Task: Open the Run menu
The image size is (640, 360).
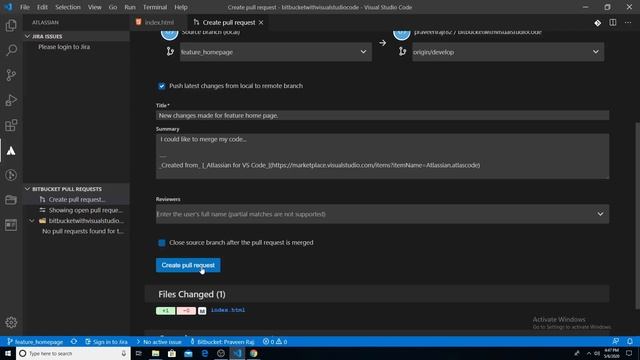Action: 130,7
